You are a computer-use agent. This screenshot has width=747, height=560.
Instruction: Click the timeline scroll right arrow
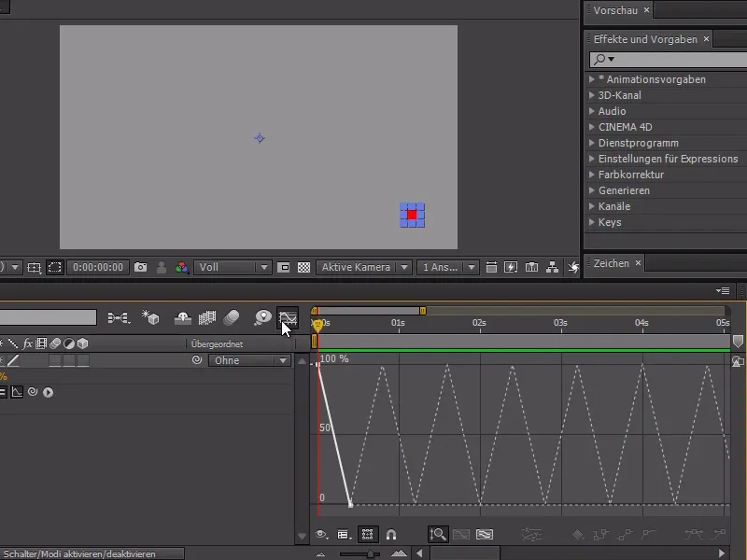pos(722,553)
